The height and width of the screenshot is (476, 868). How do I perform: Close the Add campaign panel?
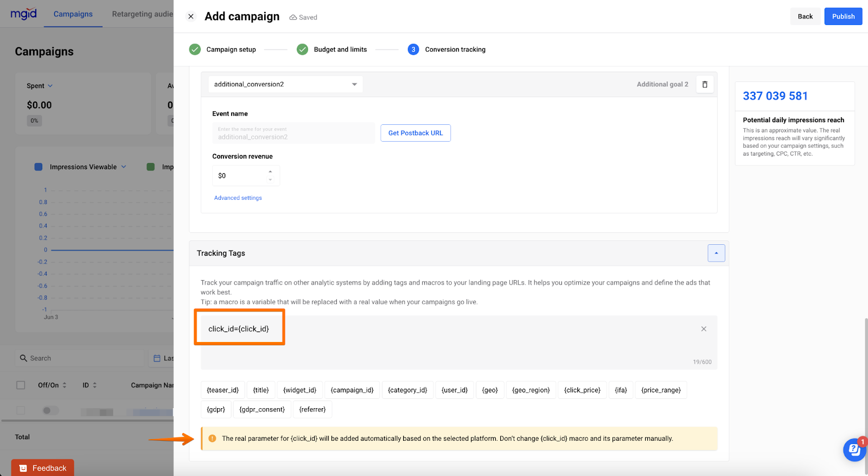click(191, 16)
